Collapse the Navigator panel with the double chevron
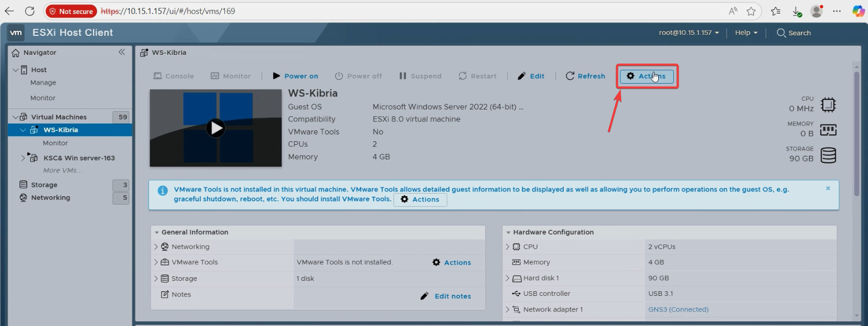868x326 pixels. tap(121, 52)
